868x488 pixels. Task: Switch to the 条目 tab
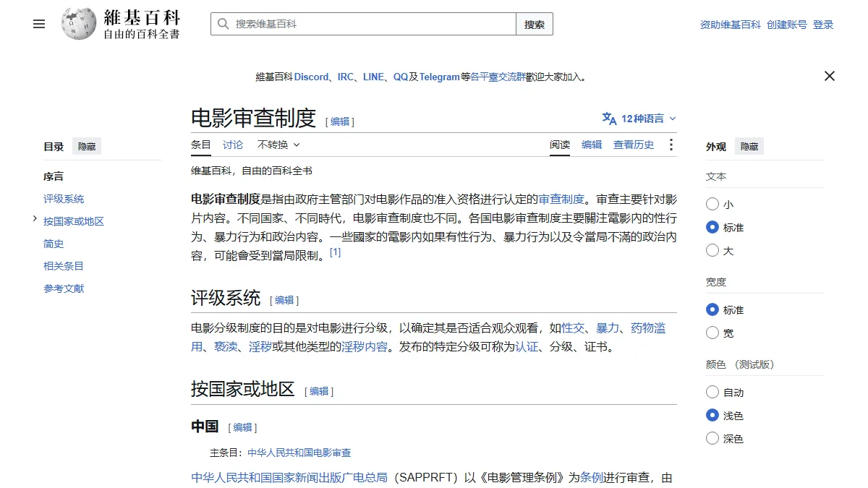tap(201, 145)
